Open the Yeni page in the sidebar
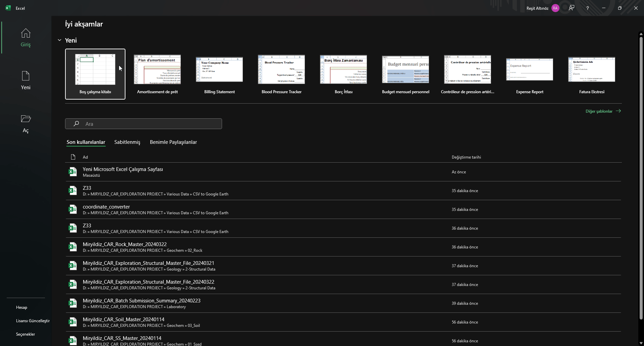Viewport: 644px width, 346px height. pos(25,80)
